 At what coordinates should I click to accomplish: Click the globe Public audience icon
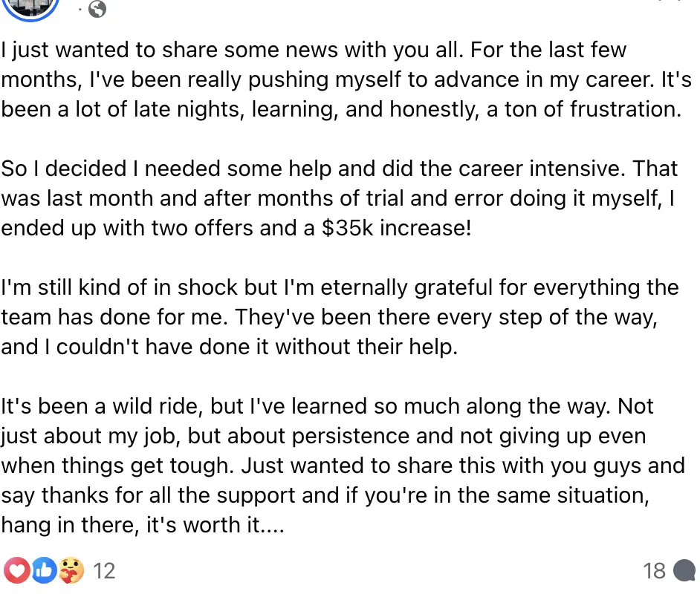(x=97, y=9)
